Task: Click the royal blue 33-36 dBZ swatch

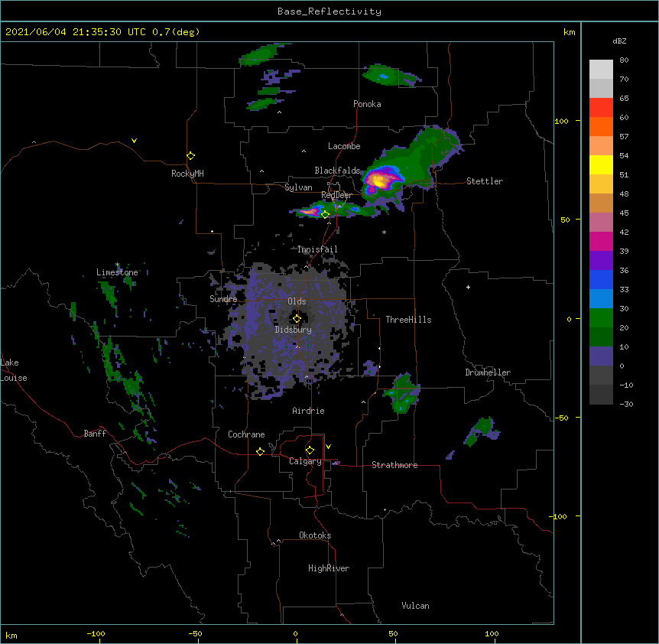Action: 601,279
